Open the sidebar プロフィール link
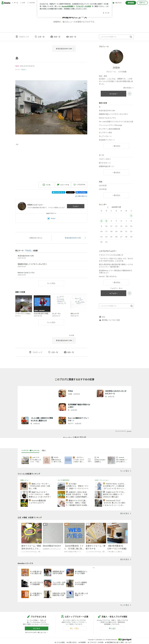149x644 pixels. pos(111,72)
